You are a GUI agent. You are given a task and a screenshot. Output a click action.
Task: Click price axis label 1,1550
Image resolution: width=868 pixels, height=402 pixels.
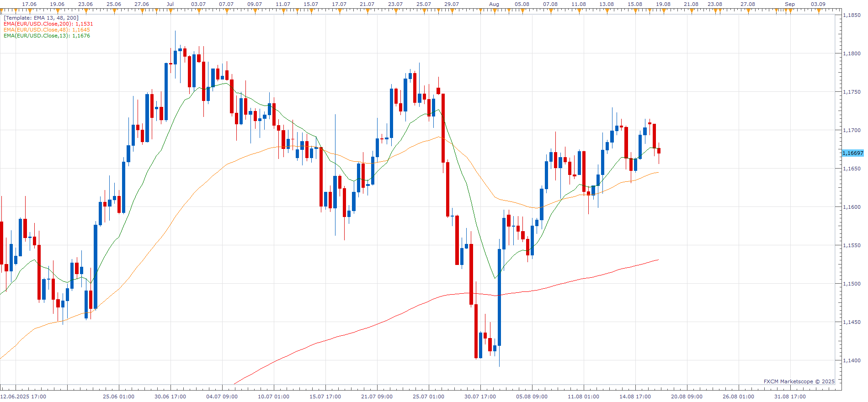[852, 245]
